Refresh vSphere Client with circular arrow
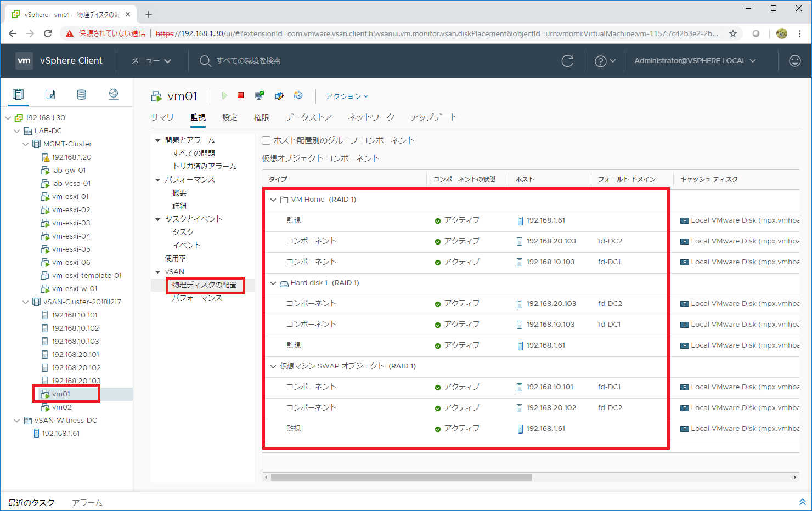 coord(567,61)
